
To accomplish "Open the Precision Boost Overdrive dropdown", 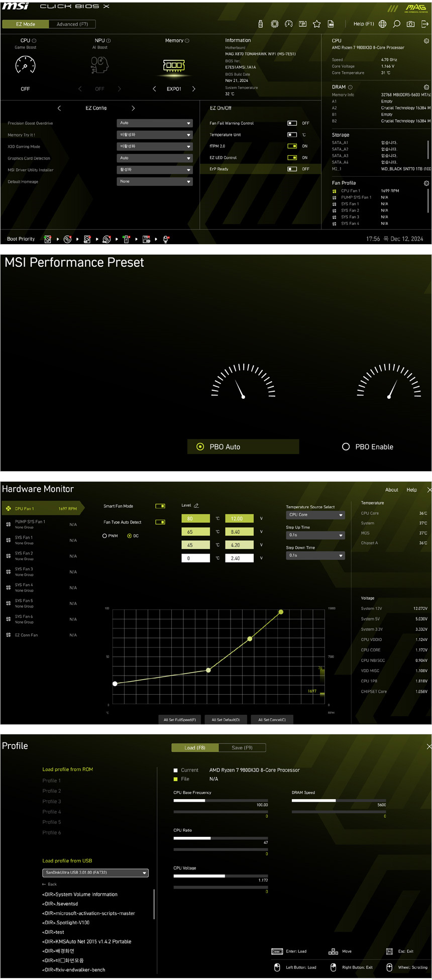I will (x=155, y=123).
